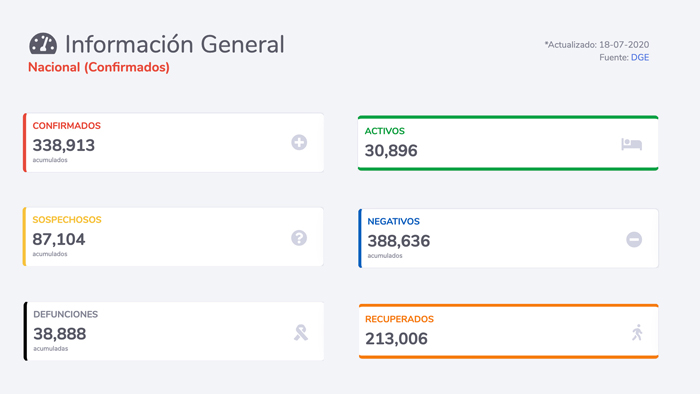Click the bed icon in Activos card
The image size is (700, 394).
(632, 144)
